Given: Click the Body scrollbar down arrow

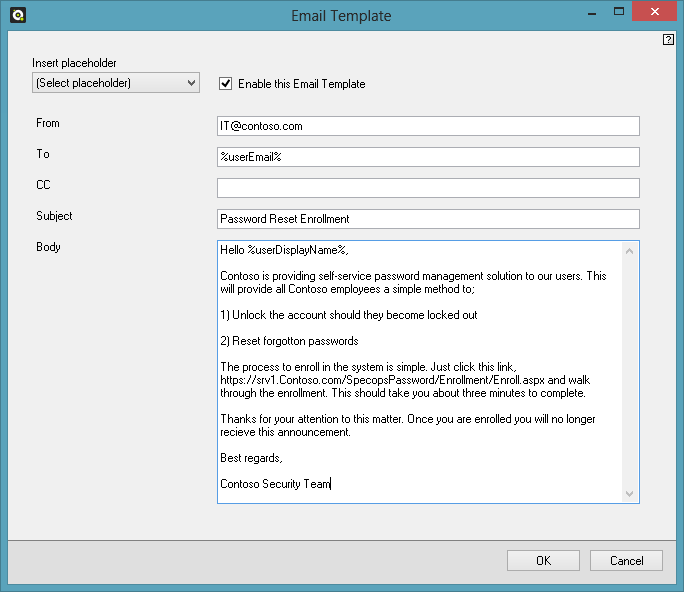Looking at the screenshot, I should [629, 493].
